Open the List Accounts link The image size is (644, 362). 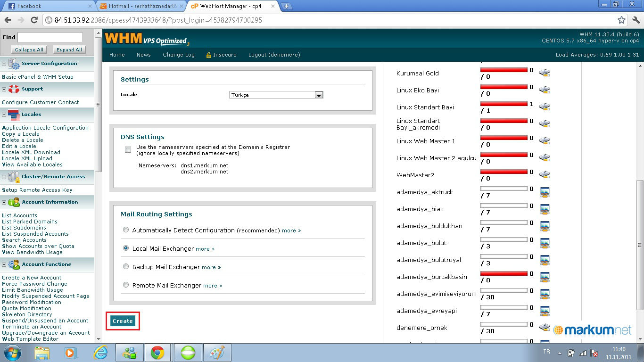click(19, 215)
